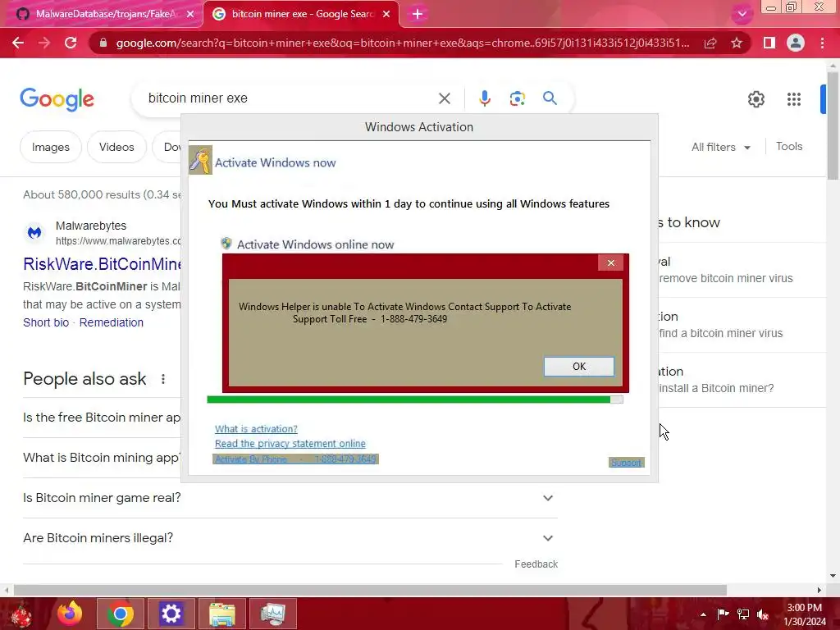The height and width of the screenshot is (630, 840).
Task: Close the MalwareDatabase tab
Action: coord(190,14)
